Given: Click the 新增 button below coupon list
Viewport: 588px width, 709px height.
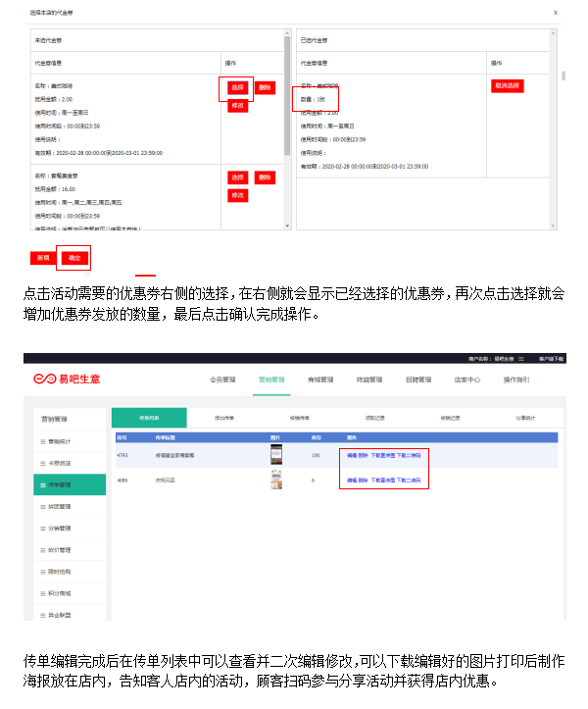Looking at the screenshot, I should (43, 259).
